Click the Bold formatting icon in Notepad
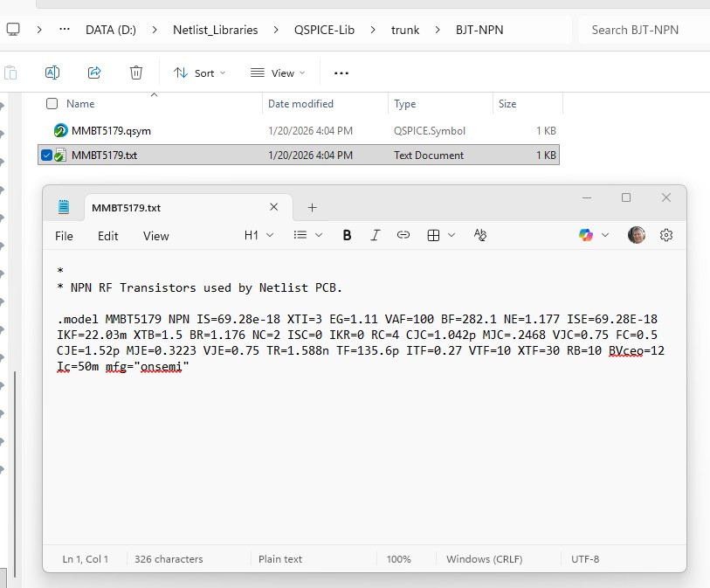The height and width of the screenshot is (588, 710). 347,235
